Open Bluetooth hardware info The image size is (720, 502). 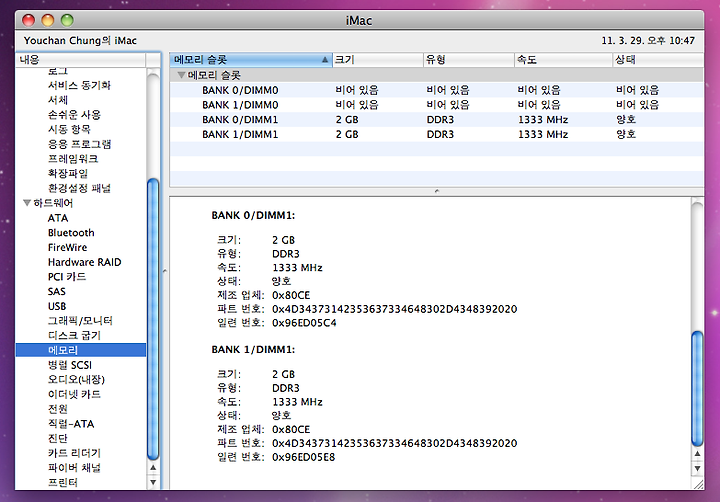pos(71,233)
